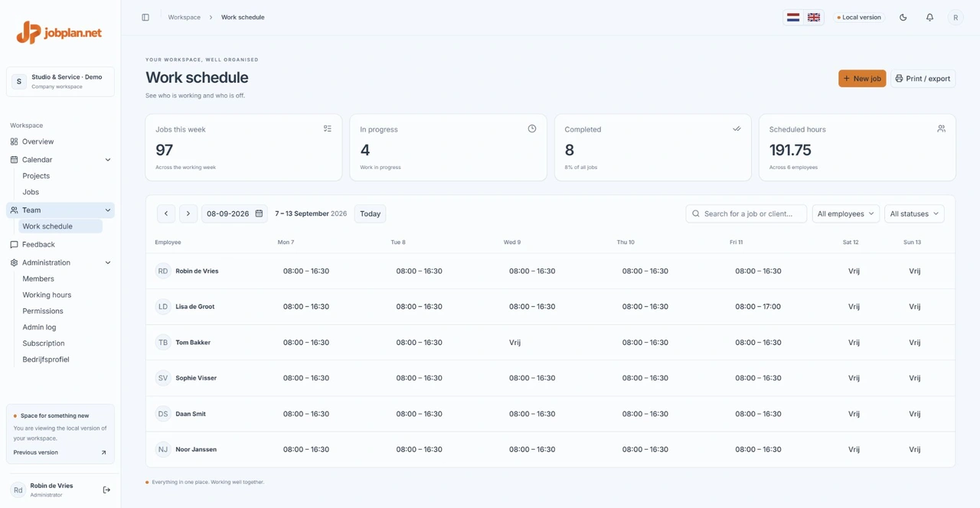The width and height of the screenshot is (980, 508).
Task: Collapse the Team section chevron
Action: point(107,210)
